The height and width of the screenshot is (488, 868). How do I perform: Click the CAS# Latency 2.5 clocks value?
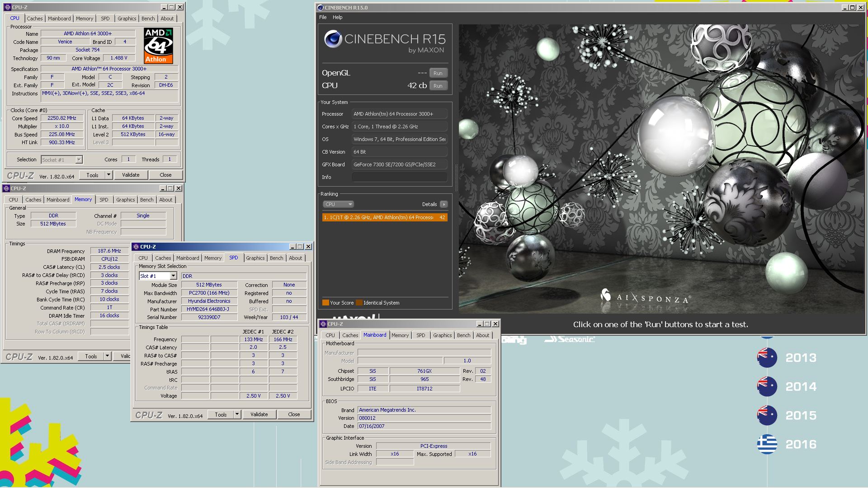click(x=109, y=267)
